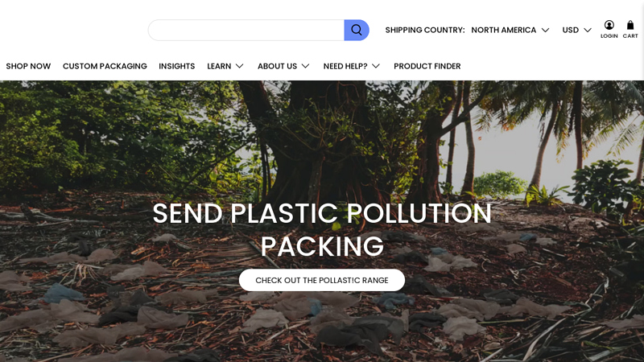Click inside the search input field
The height and width of the screenshot is (362, 644).
click(x=246, y=30)
